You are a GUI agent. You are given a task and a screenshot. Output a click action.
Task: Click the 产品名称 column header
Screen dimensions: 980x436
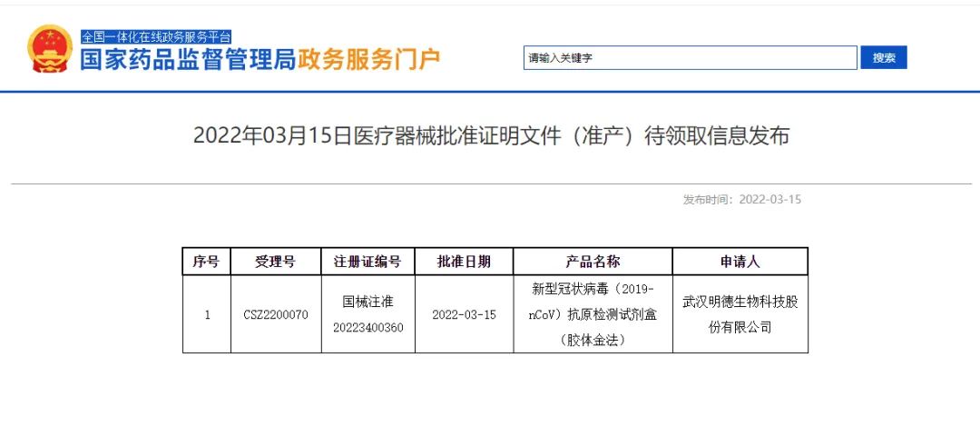593,262
